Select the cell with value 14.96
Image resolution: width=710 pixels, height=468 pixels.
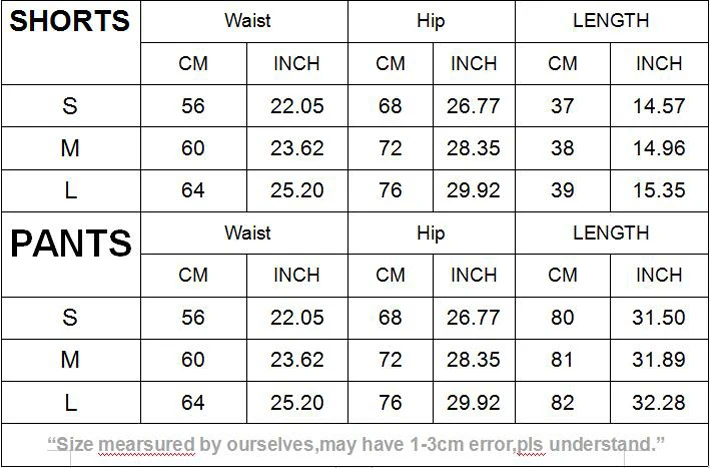659,148
